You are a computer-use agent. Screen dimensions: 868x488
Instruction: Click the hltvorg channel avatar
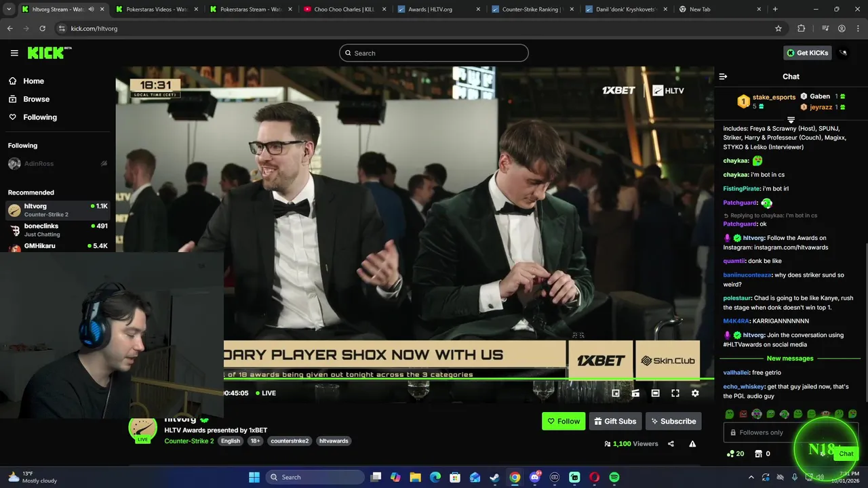142,429
